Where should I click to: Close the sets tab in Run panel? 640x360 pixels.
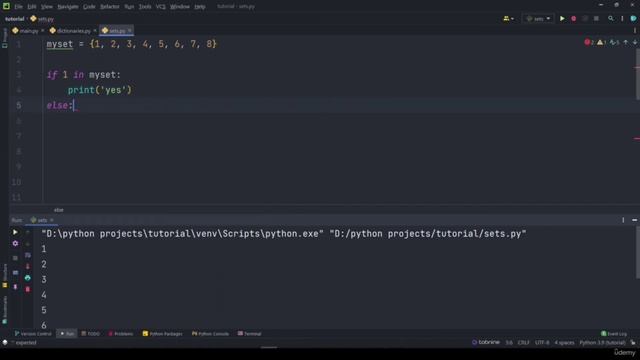coord(52,220)
